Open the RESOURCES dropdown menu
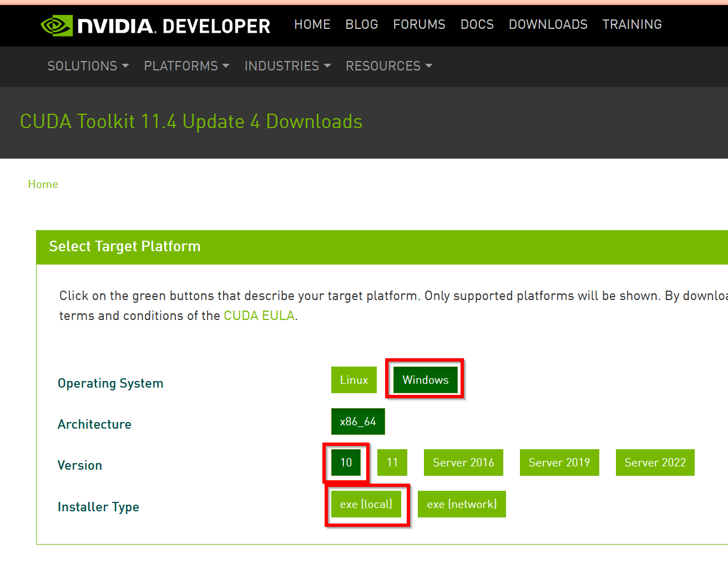The width and height of the screenshot is (728, 564). (389, 66)
